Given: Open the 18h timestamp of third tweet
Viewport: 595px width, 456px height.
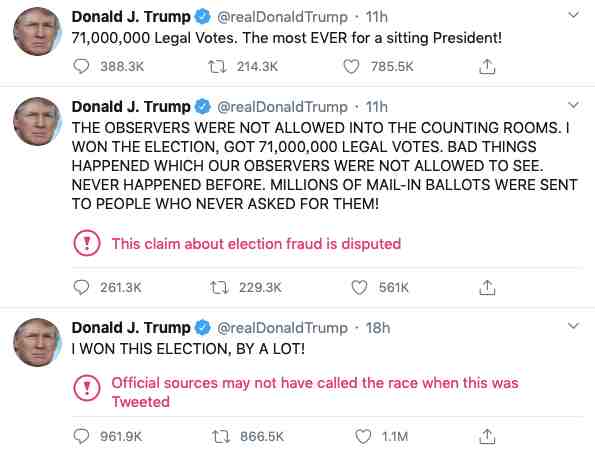Looking at the screenshot, I should click(x=378, y=328).
